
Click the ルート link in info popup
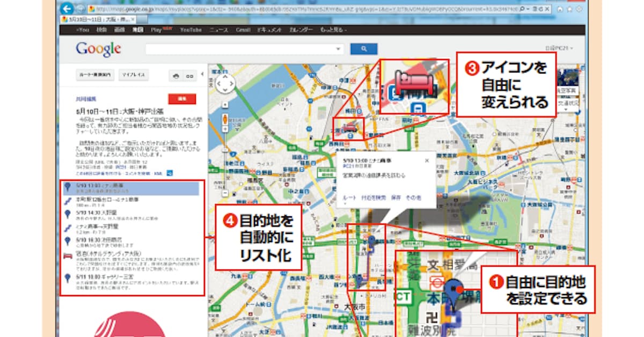348,198
